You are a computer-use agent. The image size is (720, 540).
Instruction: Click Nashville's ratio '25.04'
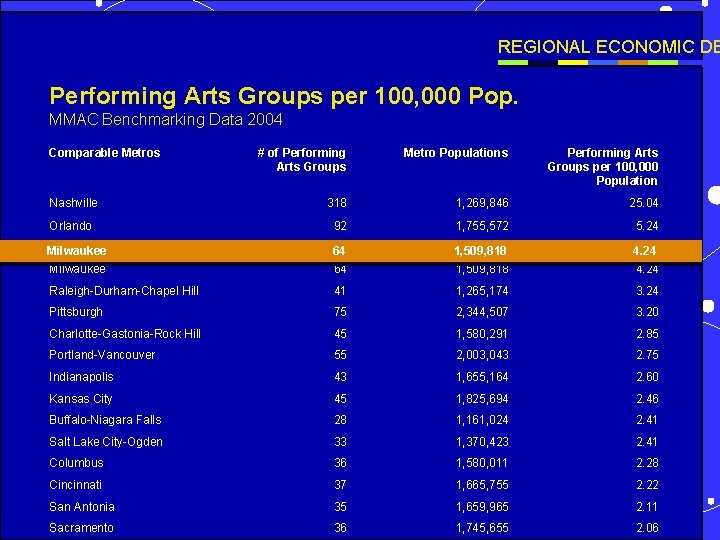coord(644,203)
